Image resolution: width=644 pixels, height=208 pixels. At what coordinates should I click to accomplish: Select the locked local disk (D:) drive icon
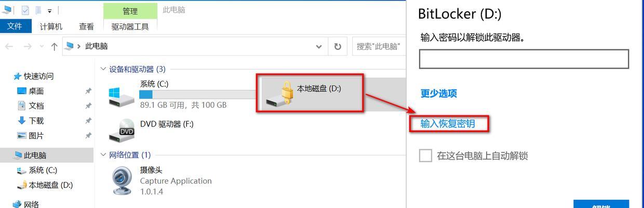(280, 96)
